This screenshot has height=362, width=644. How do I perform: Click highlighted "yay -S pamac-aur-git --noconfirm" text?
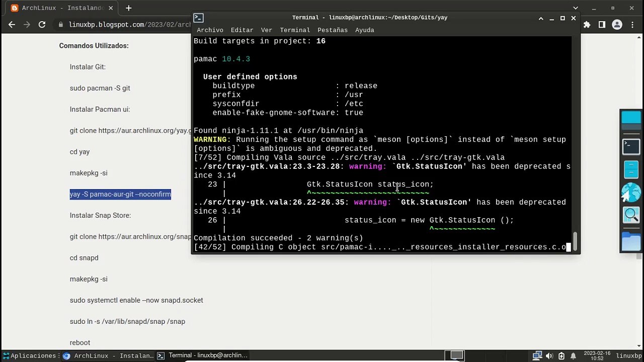(120, 194)
